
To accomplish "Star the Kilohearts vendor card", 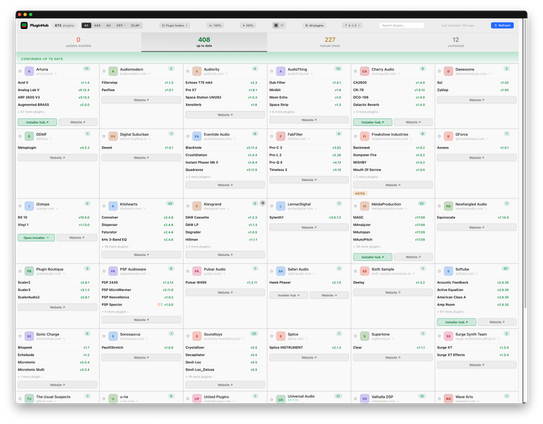I will coord(104,206).
